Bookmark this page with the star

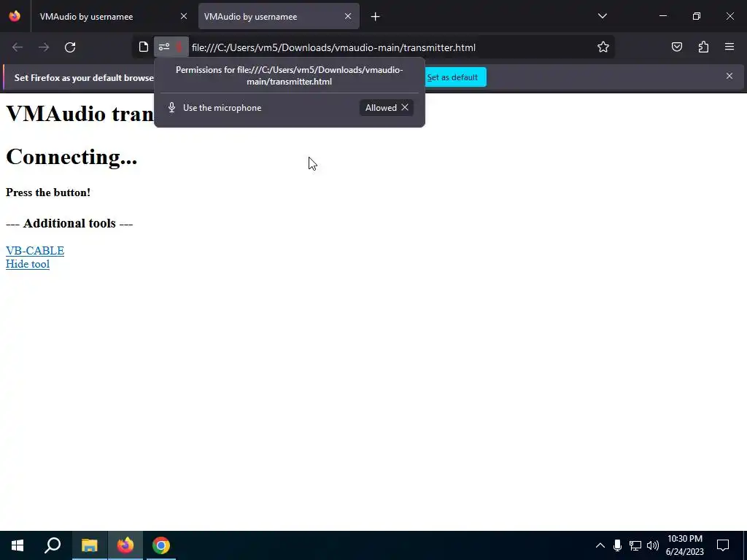(x=603, y=47)
